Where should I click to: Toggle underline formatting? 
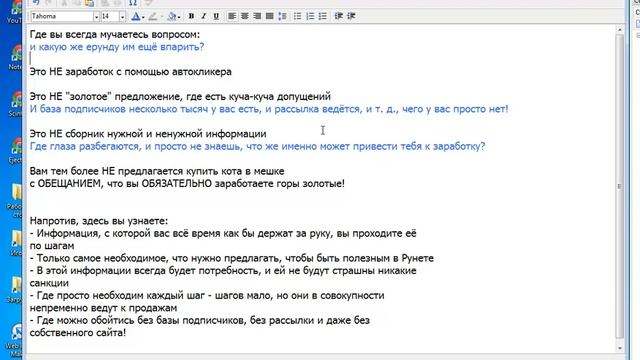[x=216, y=16]
